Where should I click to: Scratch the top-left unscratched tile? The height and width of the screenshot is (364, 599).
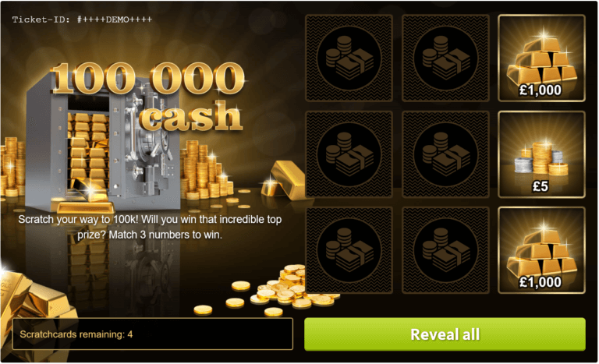(349, 58)
